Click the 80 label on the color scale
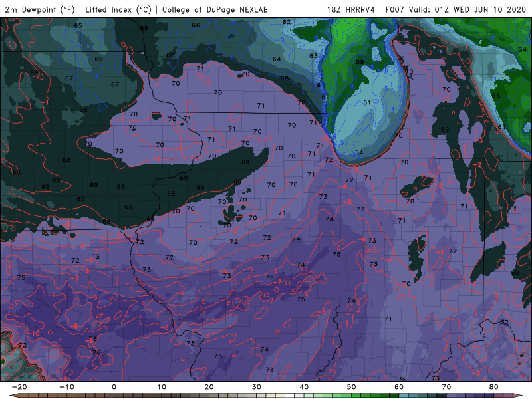This screenshot has height=399, width=532. pyautogui.click(x=494, y=387)
